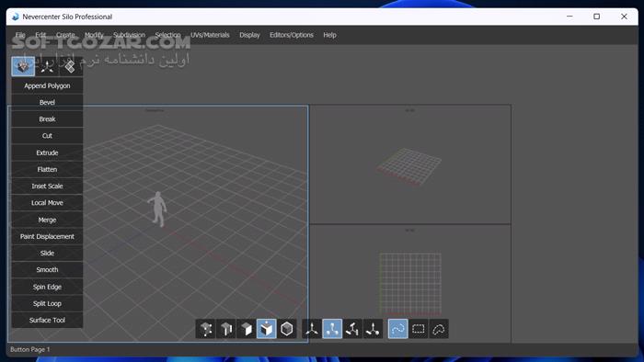
Task: Open the Selection menu
Action: tap(167, 35)
